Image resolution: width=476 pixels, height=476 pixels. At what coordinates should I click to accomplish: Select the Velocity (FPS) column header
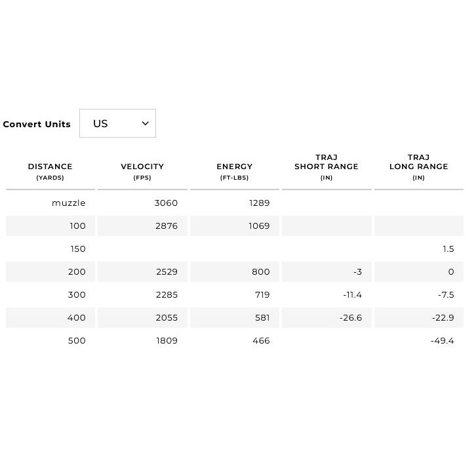click(142, 172)
